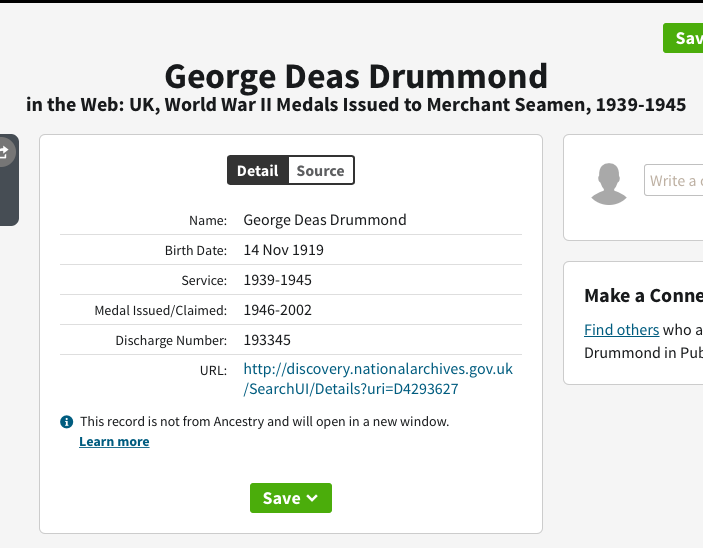Click the Service value 1939-1945
Viewport: 703px width, 548px height.
[x=278, y=280]
